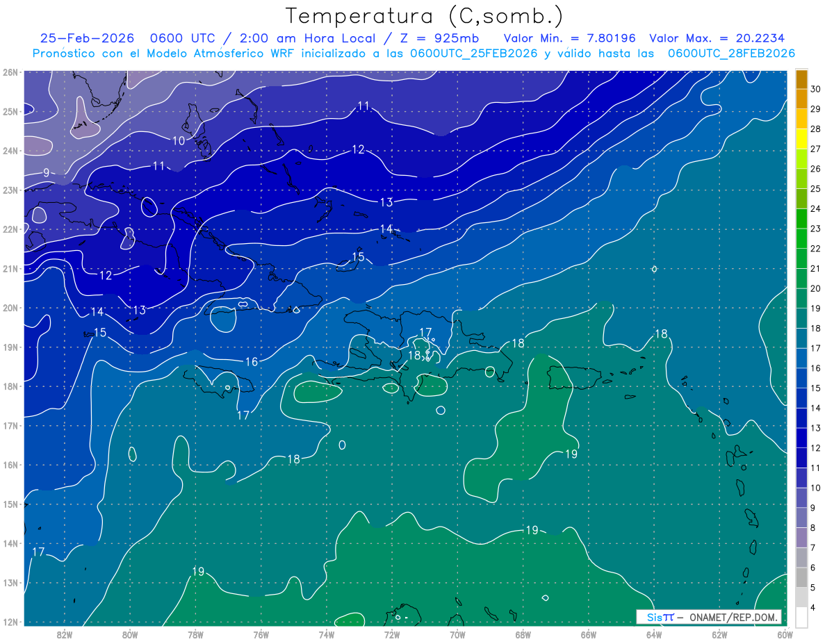This screenshot has width=834, height=644.
Task: Click the '10' isotherm contour label on the map
Action: (179, 140)
